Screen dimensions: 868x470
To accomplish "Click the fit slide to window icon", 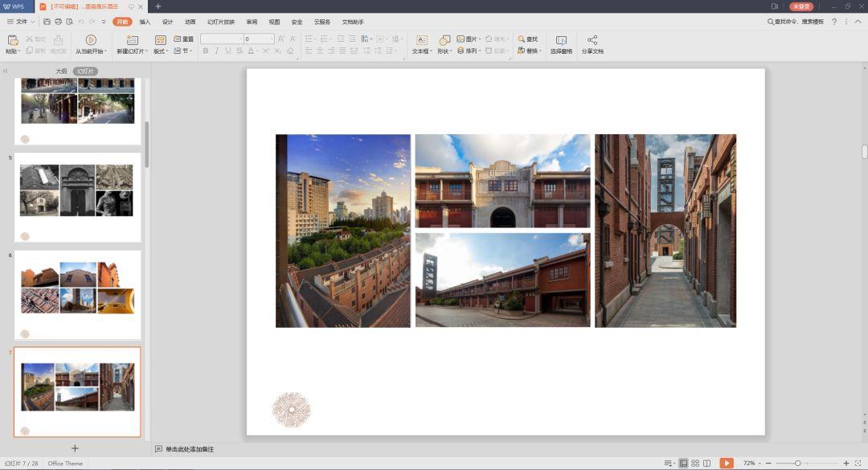I will [858, 463].
